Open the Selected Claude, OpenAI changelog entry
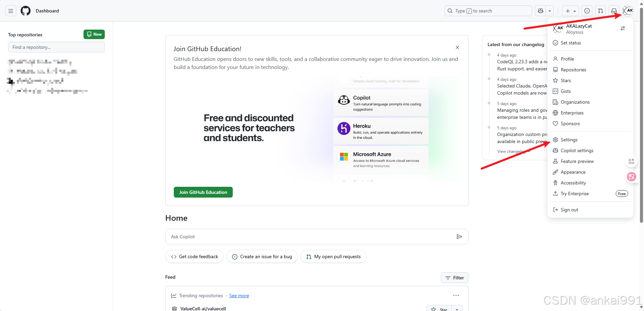Screen dimensions: 644x311 522,90
